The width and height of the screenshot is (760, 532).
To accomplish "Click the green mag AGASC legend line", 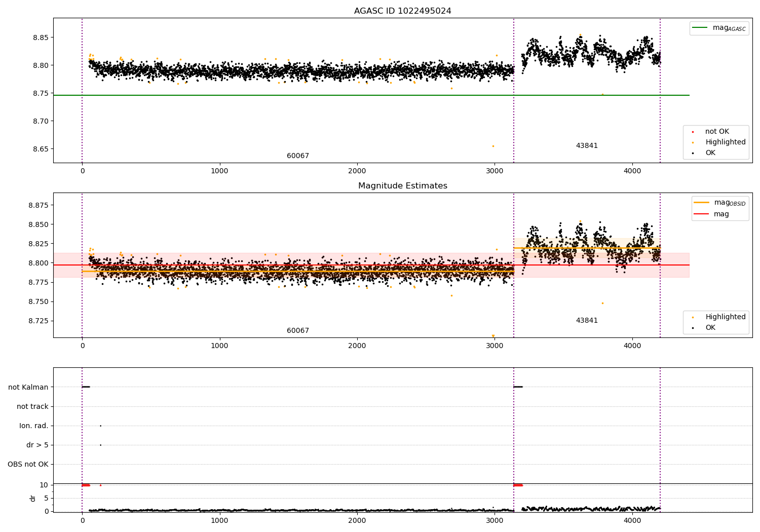I will click(701, 28).
